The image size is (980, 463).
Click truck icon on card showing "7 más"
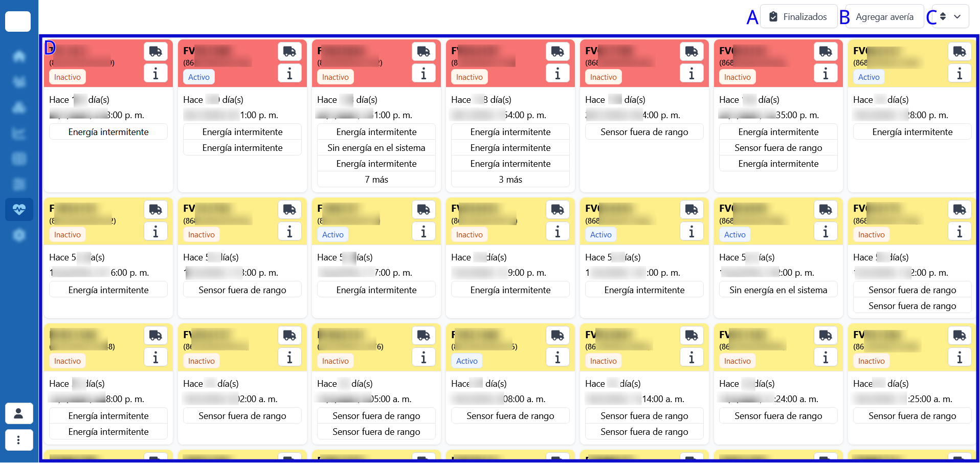424,51
